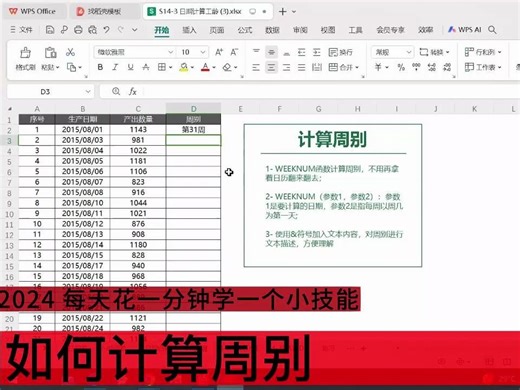520x390 pixels.
Task: Click the fx insert function icon
Action: pos(133,92)
